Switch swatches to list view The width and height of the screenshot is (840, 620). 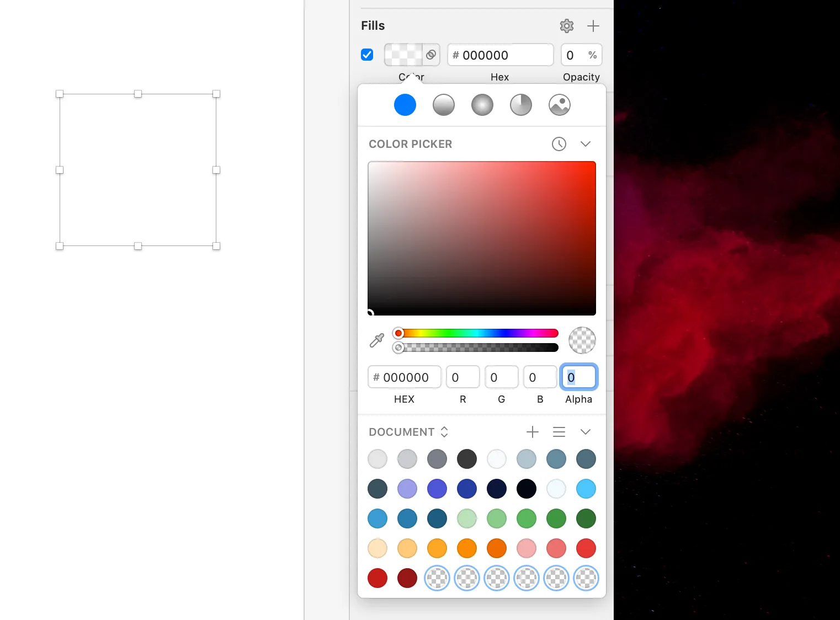coord(559,432)
